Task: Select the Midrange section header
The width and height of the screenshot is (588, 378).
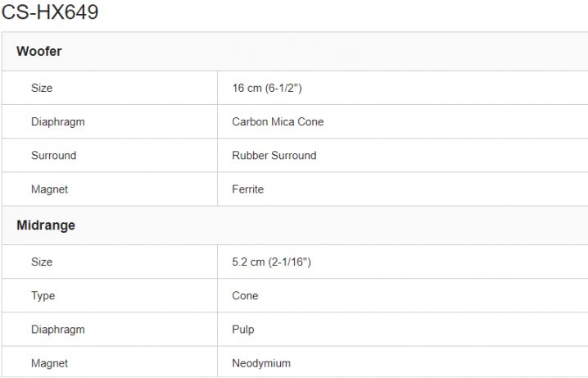Action: click(x=46, y=225)
